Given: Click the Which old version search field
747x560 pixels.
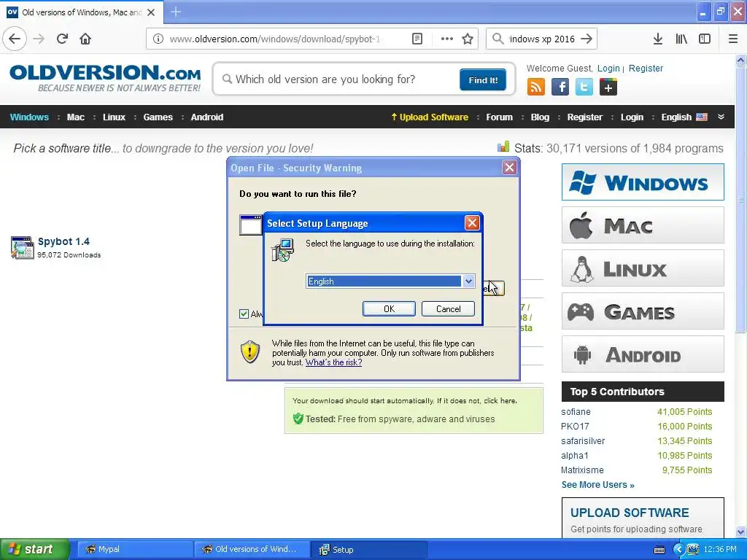Looking at the screenshot, I should (x=338, y=79).
